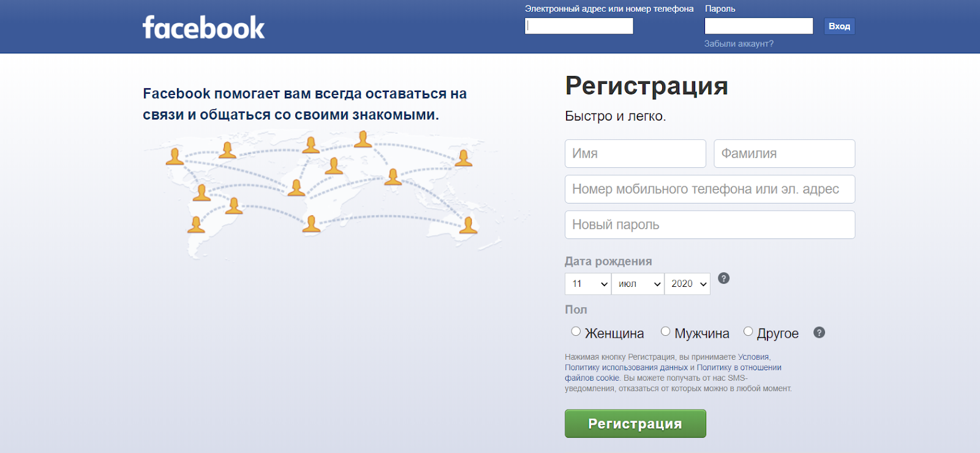The height and width of the screenshot is (453, 980).
Task: Click the Фамилия last name field
Action: click(x=785, y=153)
